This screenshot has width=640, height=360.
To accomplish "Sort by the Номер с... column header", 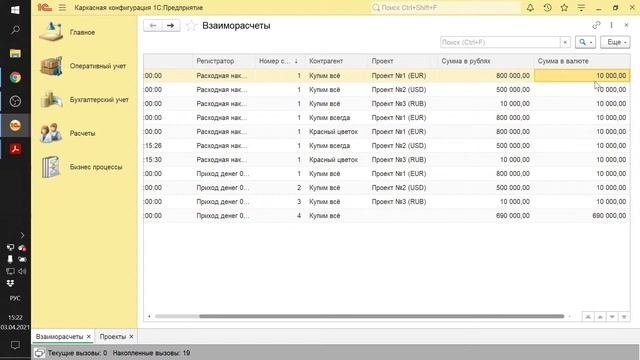I will coord(280,61).
